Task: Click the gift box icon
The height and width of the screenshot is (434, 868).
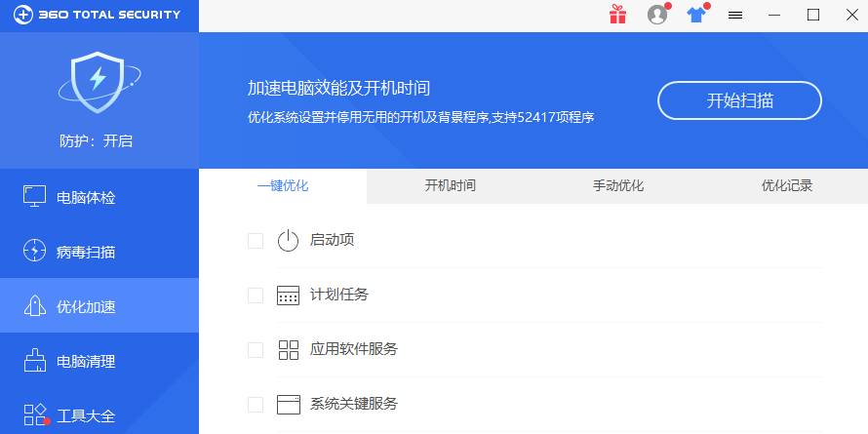Action: click(x=617, y=15)
